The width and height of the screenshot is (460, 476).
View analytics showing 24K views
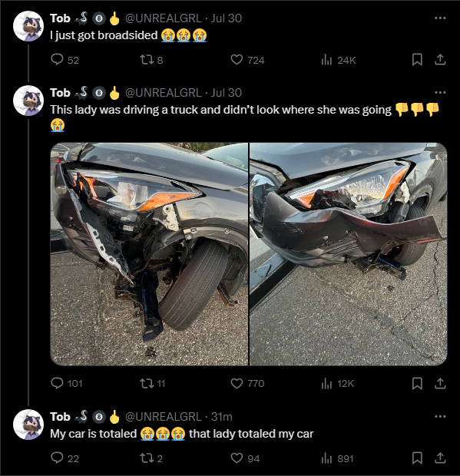338,60
